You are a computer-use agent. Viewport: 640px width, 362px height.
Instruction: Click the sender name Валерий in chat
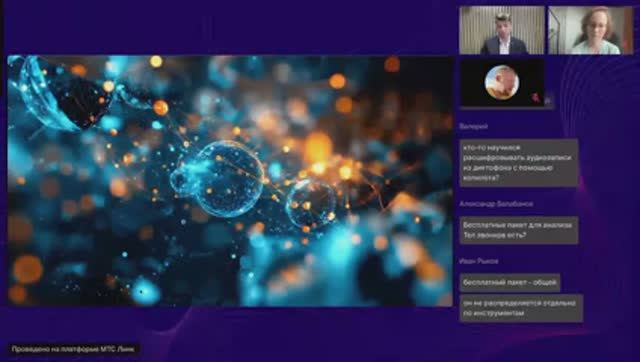[473, 127]
